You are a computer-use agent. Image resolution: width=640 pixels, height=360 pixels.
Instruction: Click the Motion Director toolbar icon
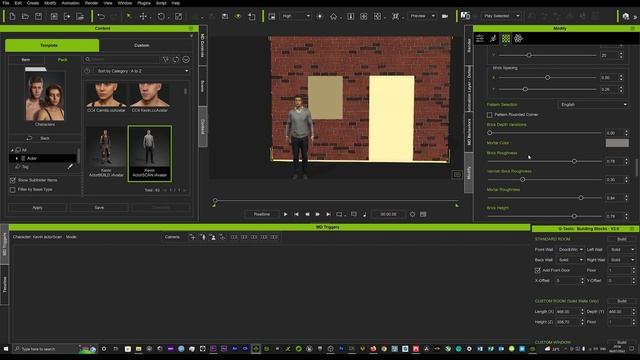[x=465, y=16]
